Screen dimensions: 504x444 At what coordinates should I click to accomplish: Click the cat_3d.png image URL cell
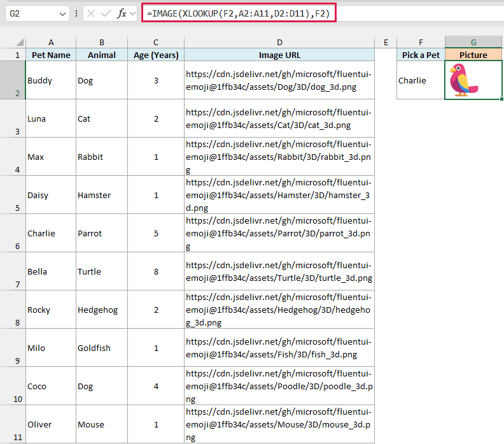click(x=279, y=118)
